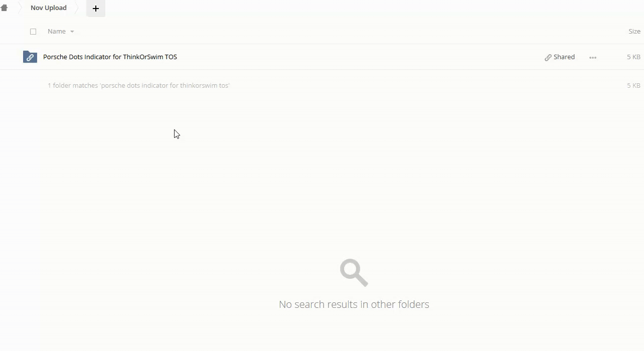The width and height of the screenshot is (644, 351).
Task: Click 'No search results in other folders' message
Action: 354,304
